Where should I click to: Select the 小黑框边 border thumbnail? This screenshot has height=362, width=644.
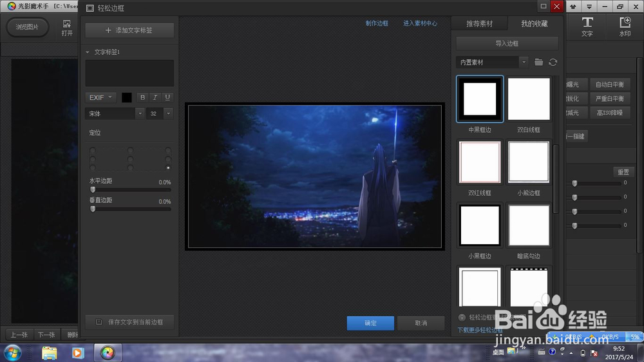(480, 225)
